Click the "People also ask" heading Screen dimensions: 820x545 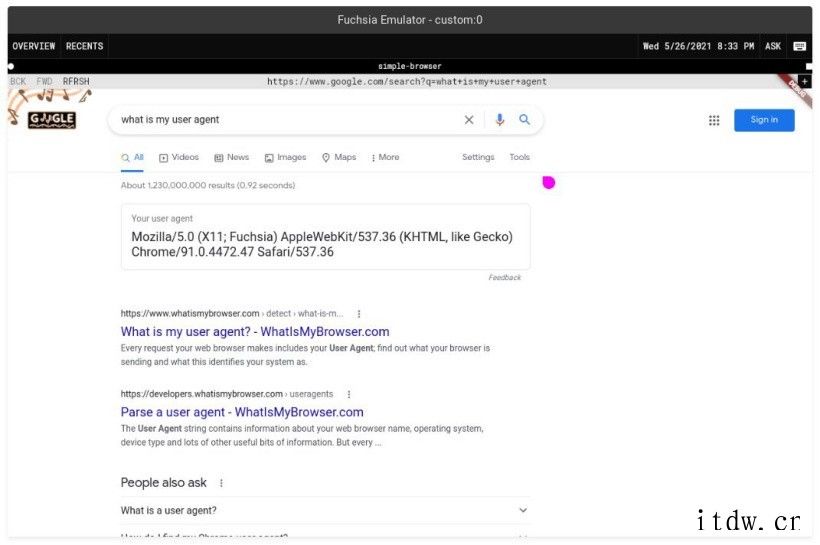(x=164, y=483)
